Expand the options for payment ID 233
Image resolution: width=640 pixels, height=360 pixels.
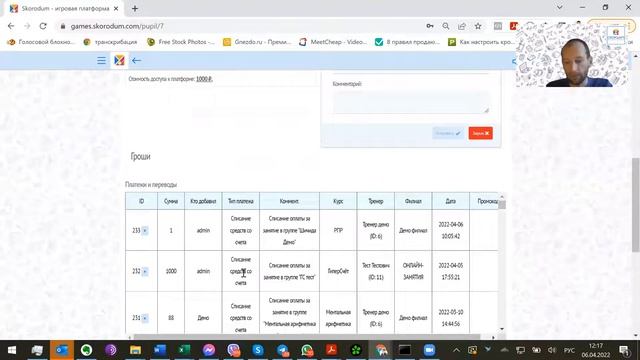click(145, 231)
